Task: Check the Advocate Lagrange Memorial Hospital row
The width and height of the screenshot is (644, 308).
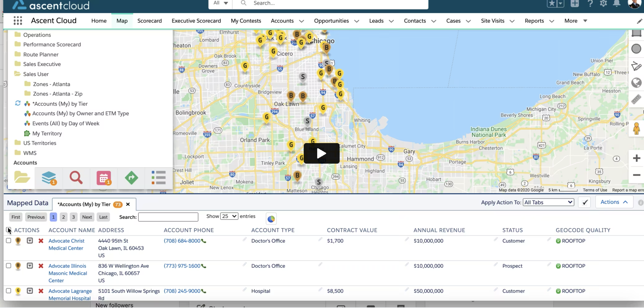Action: click(x=9, y=291)
